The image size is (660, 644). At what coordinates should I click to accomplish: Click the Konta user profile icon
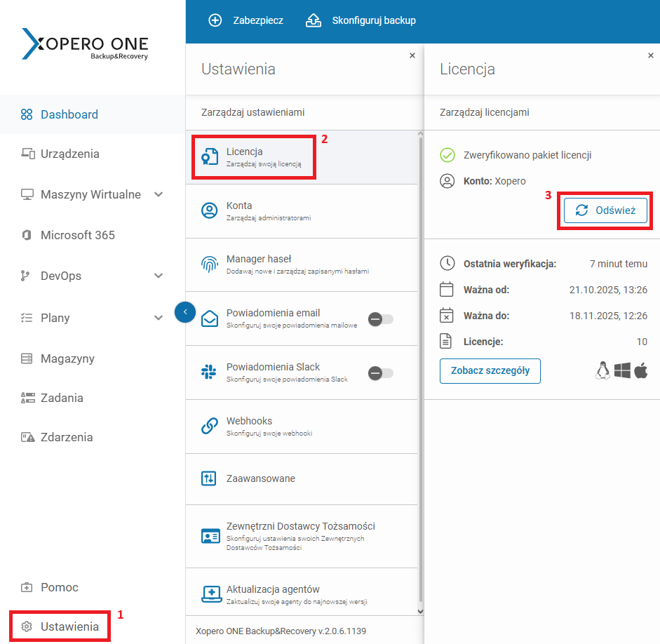[209, 210]
